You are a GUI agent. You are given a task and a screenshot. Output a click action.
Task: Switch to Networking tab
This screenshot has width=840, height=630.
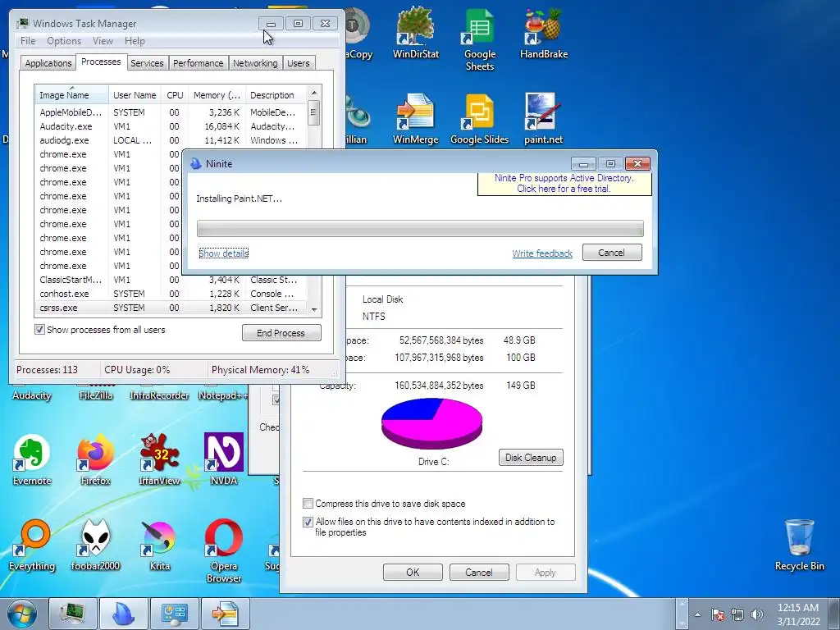[x=255, y=63]
